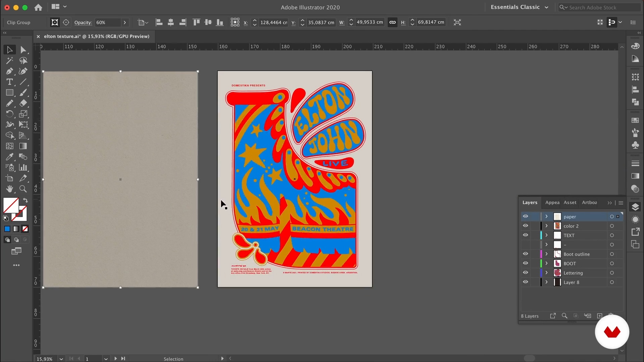Set paint type to Color
644x362 pixels.
coord(7,229)
